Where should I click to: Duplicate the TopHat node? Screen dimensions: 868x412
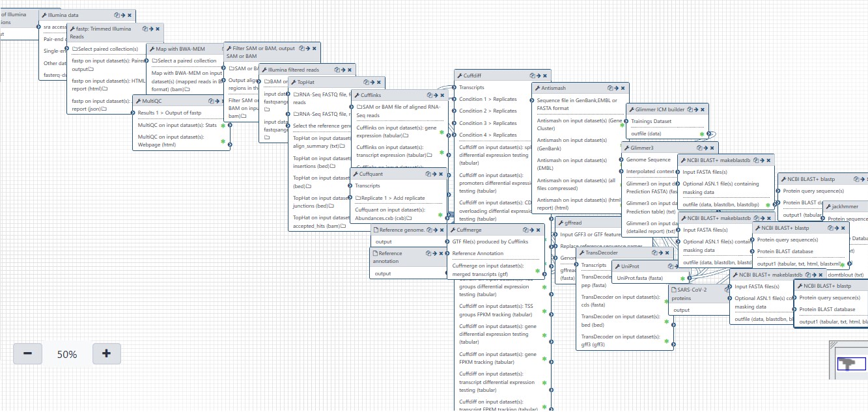pyautogui.click(x=365, y=83)
